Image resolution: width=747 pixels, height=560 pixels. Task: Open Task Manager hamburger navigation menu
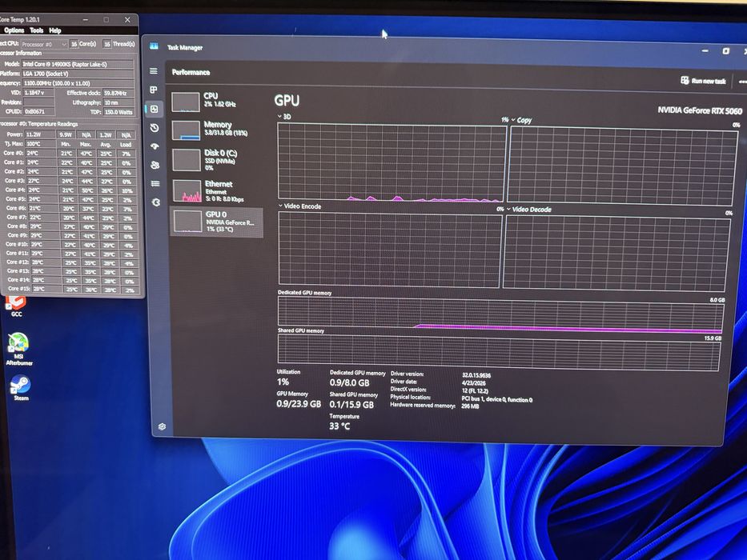pyautogui.click(x=154, y=71)
